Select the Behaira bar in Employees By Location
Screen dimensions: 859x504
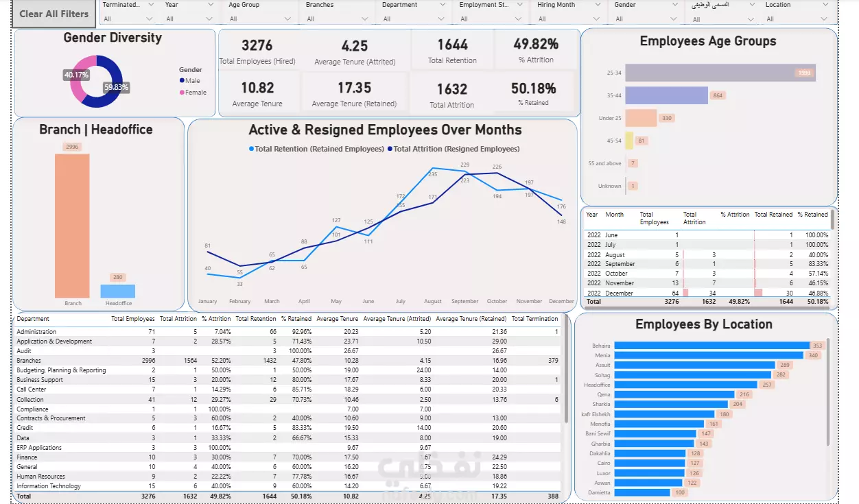point(712,346)
